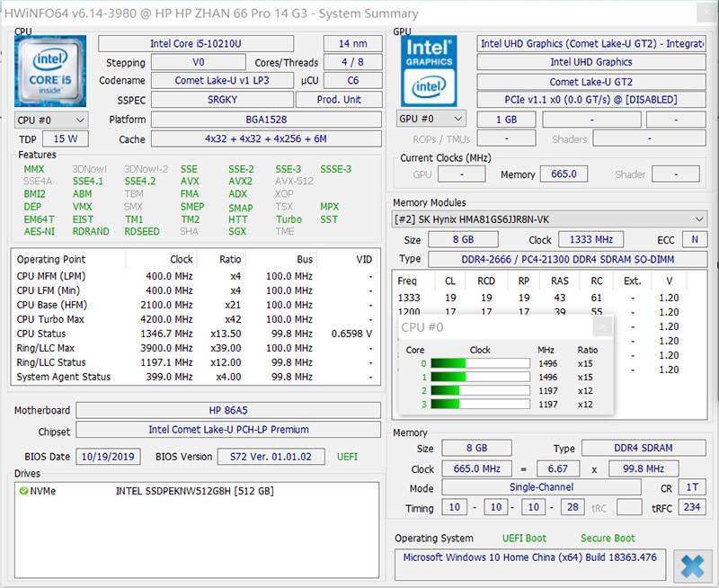Select the System Agent Status row
The width and height of the screenshot is (719, 588).
click(195, 377)
